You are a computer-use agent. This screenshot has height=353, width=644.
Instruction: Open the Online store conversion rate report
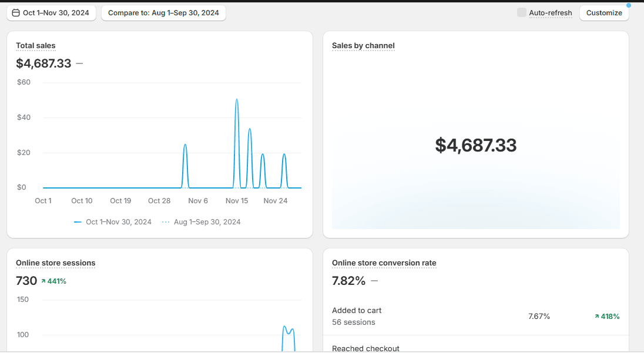coord(384,263)
